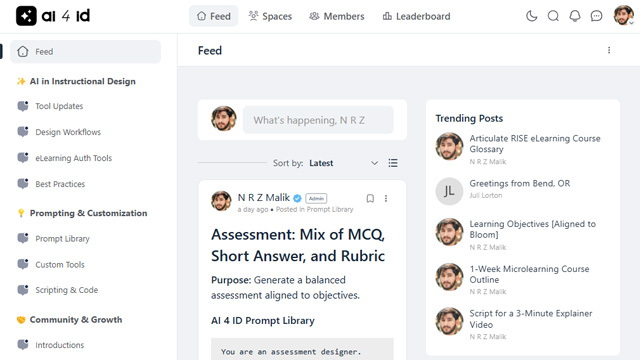Switch to Members tab
The image size is (640, 360).
point(337,16)
